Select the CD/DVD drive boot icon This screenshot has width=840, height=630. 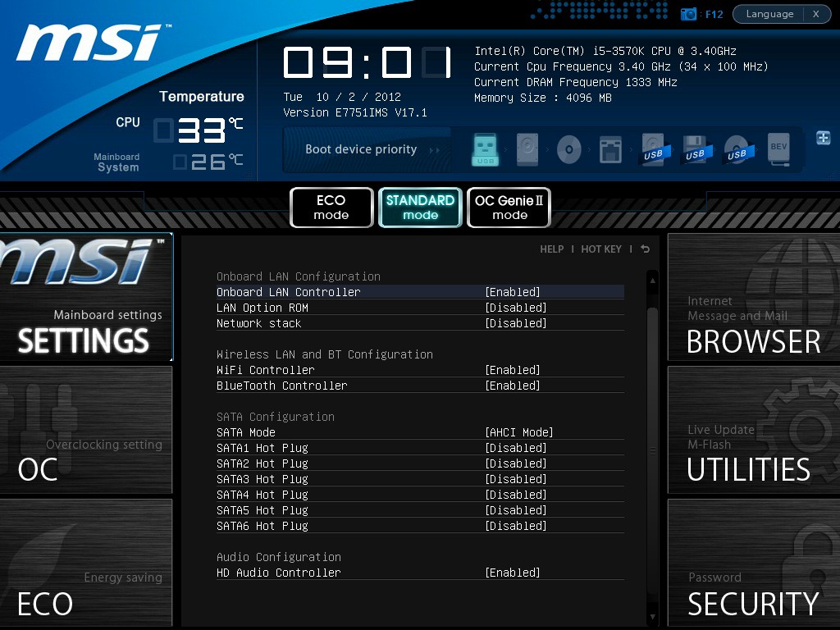pos(569,150)
